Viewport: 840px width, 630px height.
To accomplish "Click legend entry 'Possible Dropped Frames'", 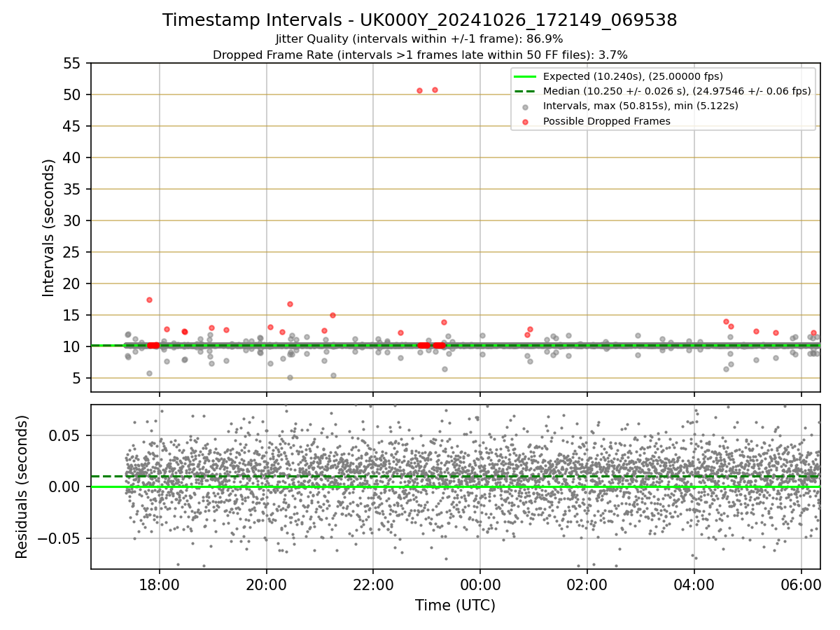I will click(x=607, y=121).
